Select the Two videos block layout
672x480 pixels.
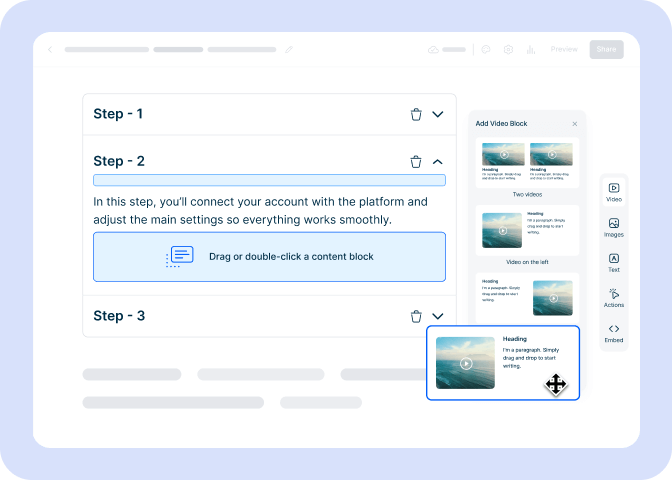click(x=527, y=163)
